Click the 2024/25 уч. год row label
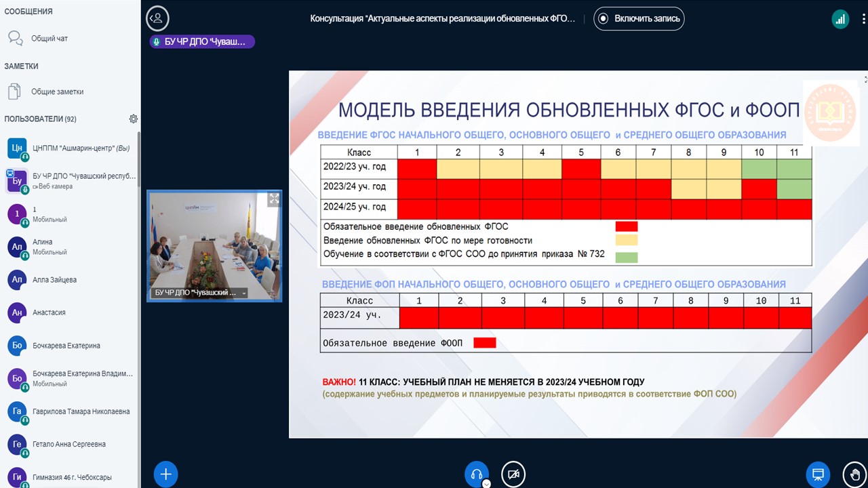This screenshot has height=488, width=868. click(x=355, y=207)
